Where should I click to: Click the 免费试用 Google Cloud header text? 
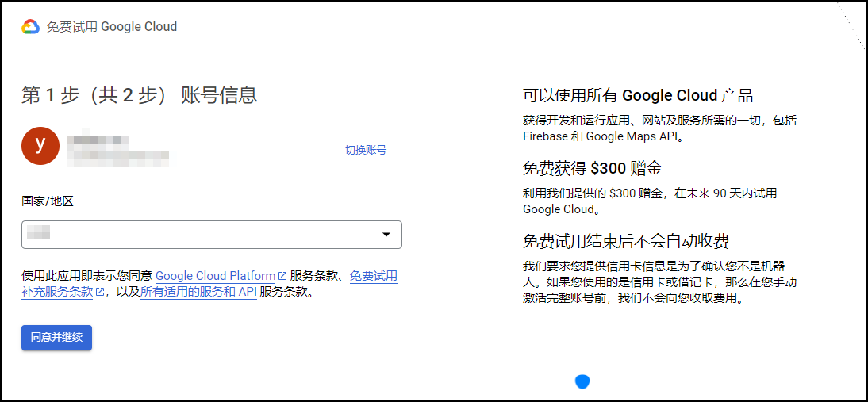tap(112, 26)
